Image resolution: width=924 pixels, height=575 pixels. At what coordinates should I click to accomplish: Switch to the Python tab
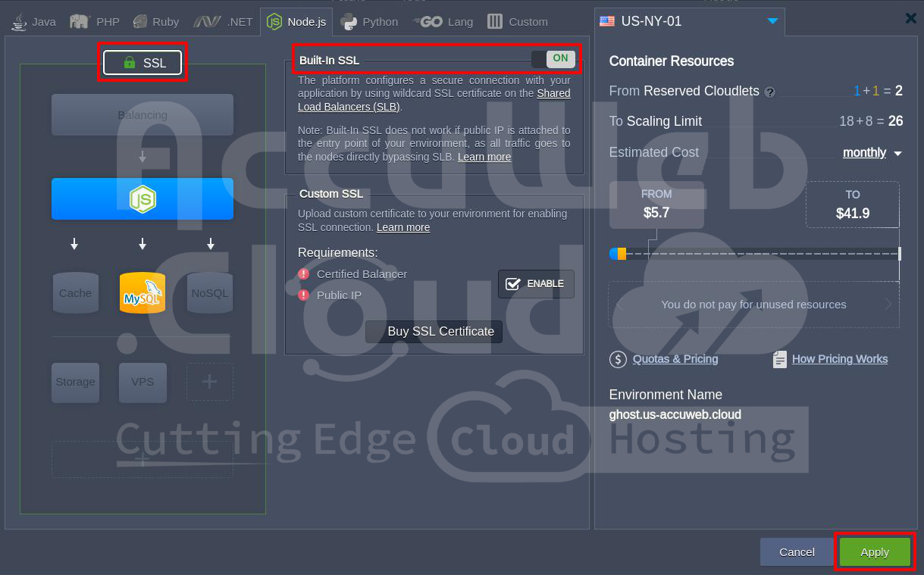(370, 22)
